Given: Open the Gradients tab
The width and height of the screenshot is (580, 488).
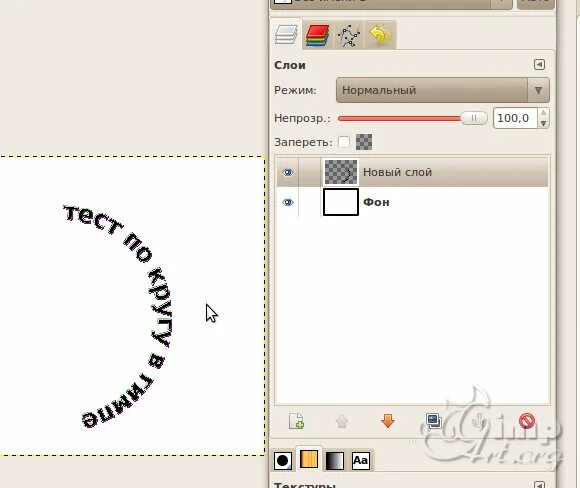Looking at the screenshot, I should [x=335, y=460].
